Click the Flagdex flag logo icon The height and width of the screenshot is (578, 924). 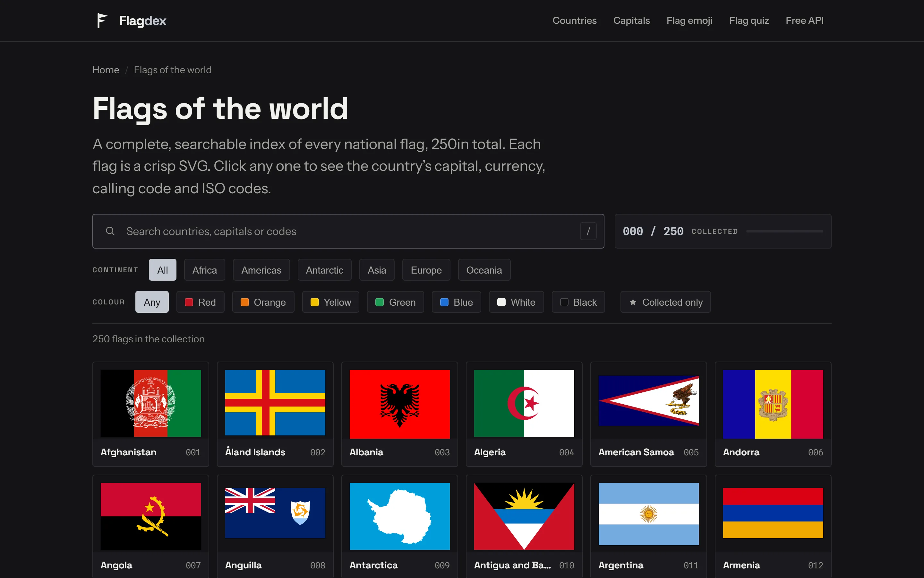tap(102, 21)
